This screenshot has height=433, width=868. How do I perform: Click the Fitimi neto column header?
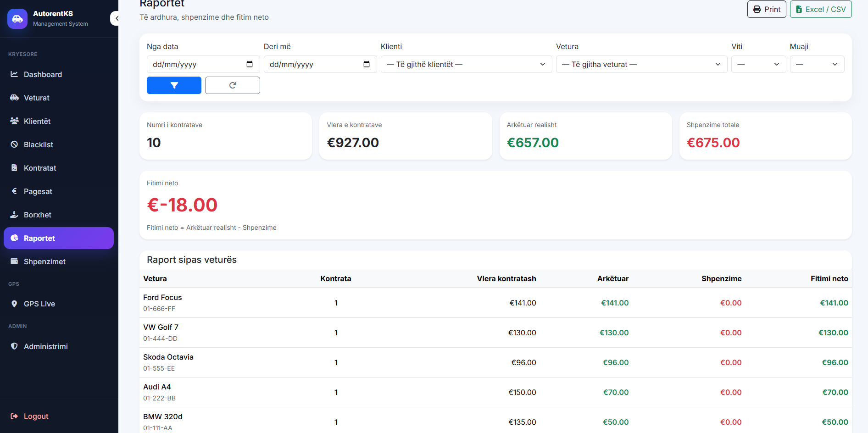[x=829, y=278]
